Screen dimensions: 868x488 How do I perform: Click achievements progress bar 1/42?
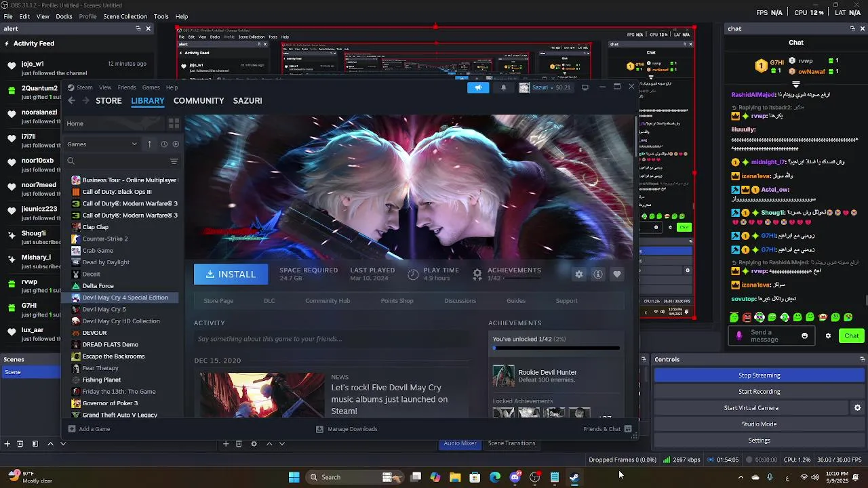[556, 348]
